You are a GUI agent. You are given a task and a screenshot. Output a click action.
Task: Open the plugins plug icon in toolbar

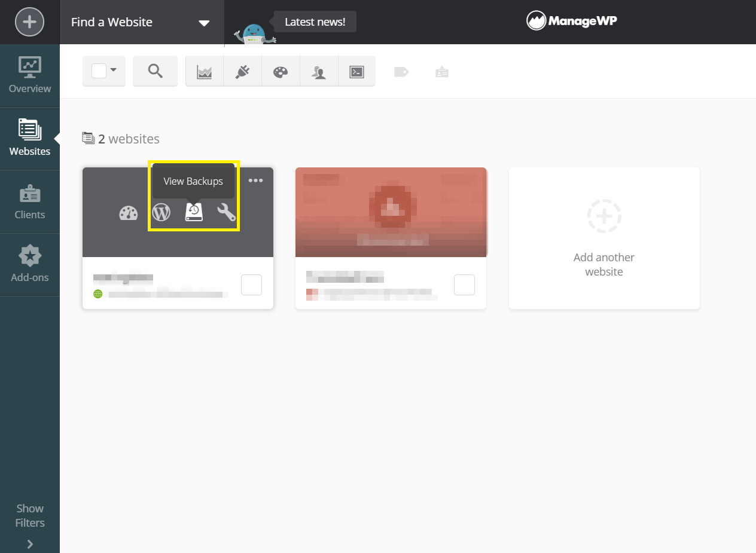242,72
